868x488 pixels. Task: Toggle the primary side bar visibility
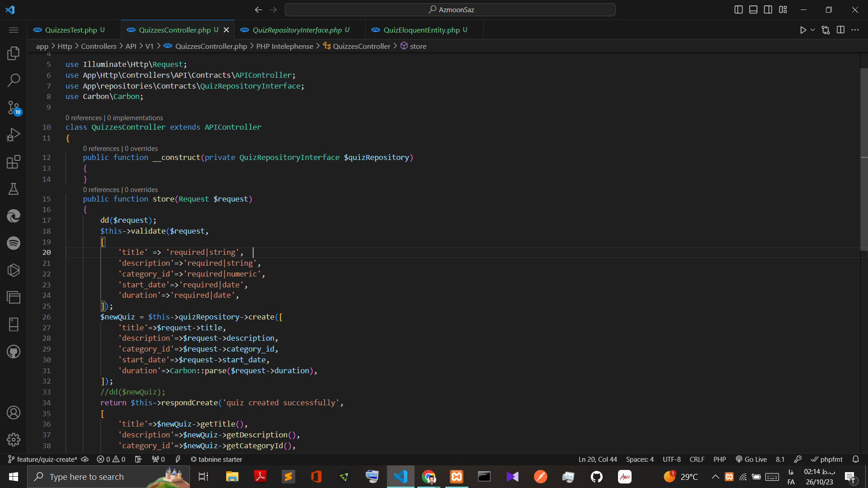[738, 9]
